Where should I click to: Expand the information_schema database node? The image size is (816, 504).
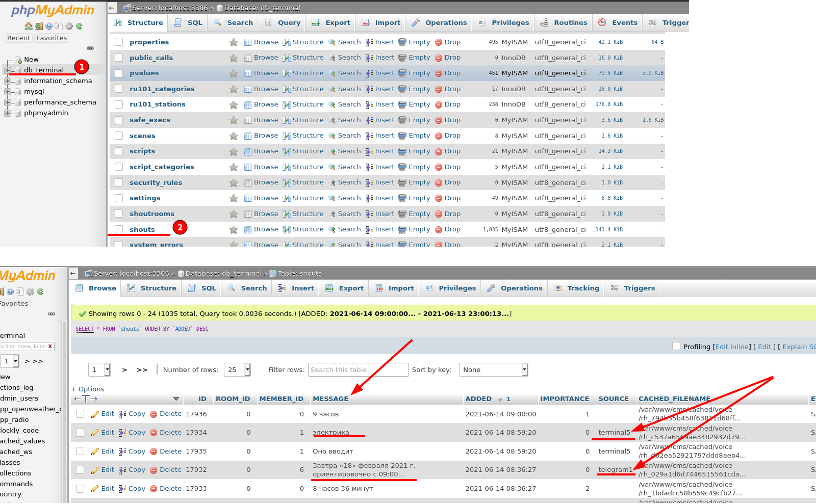coord(8,81)
